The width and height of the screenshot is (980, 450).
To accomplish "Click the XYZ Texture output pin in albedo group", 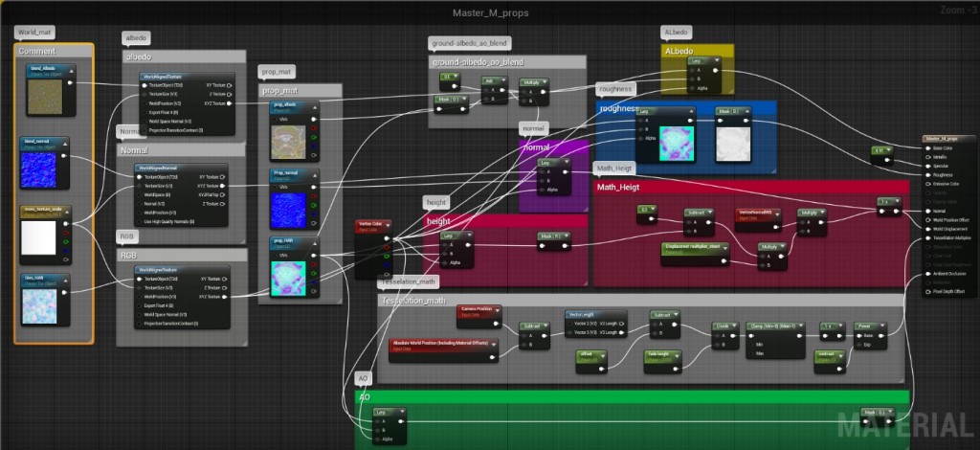I will pos(230,103).
